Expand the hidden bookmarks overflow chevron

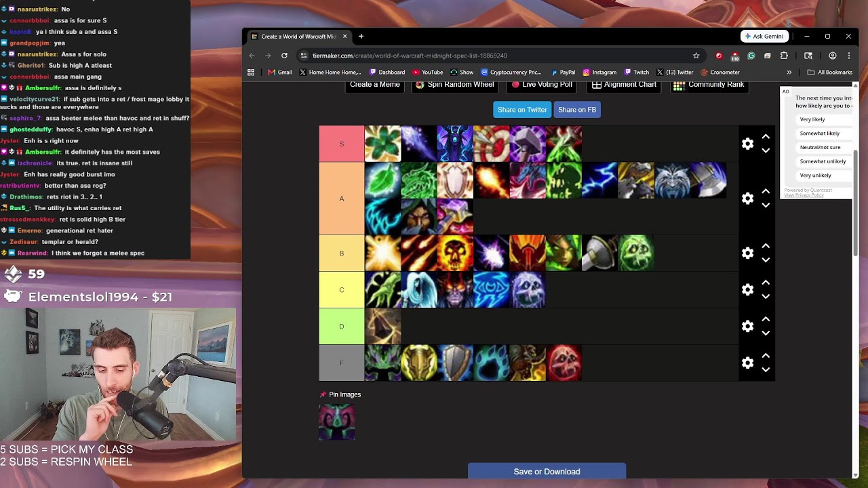[789, 73]
